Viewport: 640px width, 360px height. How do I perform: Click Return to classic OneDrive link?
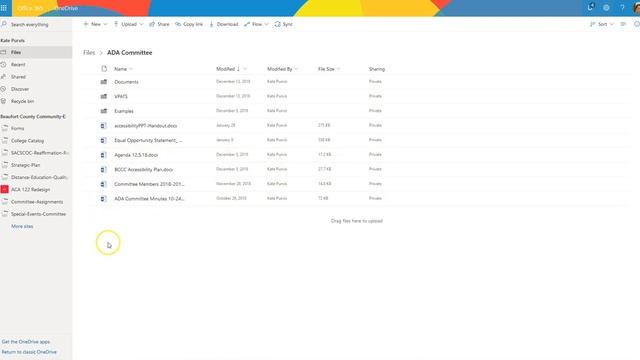[x=29, y=352]
